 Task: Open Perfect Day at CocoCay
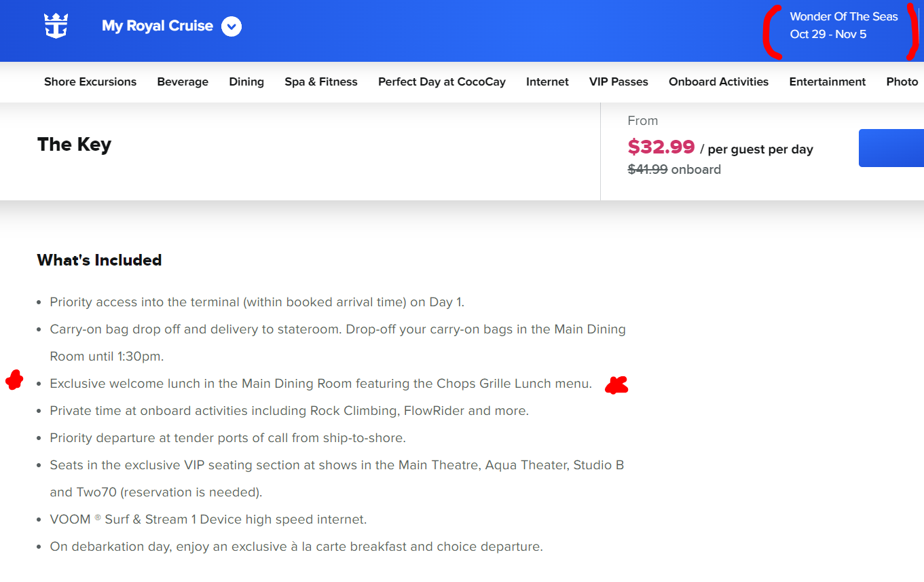coord(442,81)
